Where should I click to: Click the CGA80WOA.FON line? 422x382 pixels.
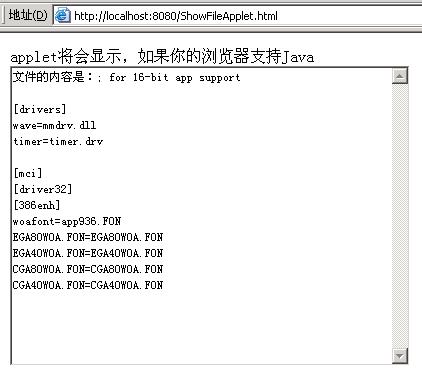(x=88, y=269)
